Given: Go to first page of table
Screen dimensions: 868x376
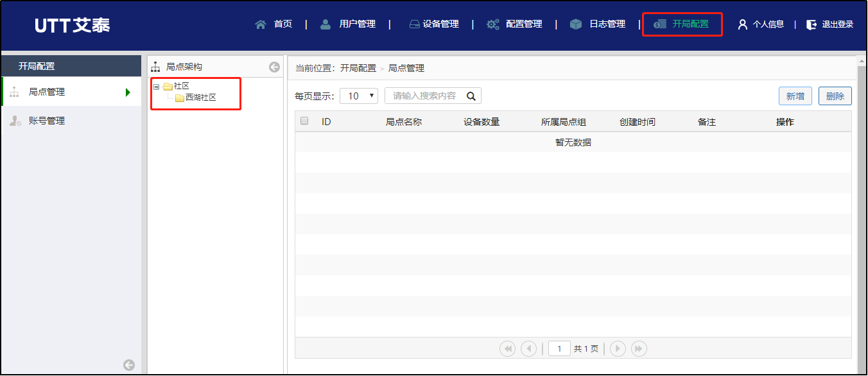Looking at the screenshot, I should point(508,348).
